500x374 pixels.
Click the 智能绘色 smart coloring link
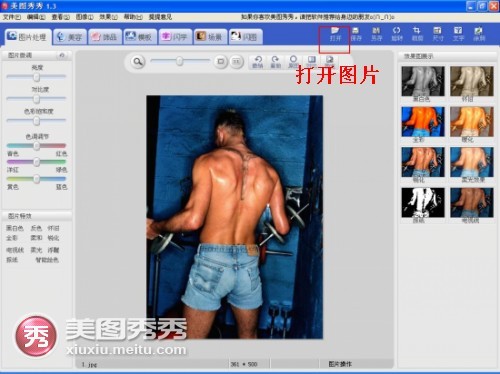[x=47, y=260]
